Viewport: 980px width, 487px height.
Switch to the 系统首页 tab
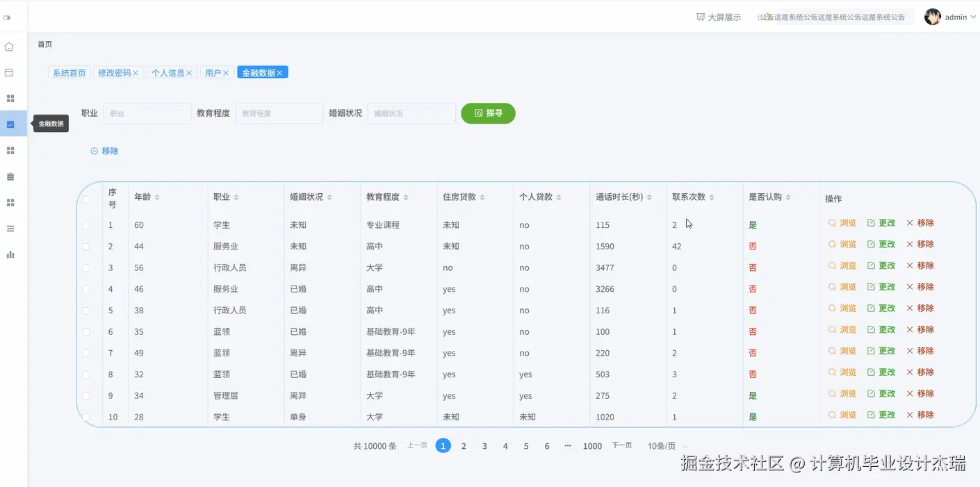(x=70, y=72)
